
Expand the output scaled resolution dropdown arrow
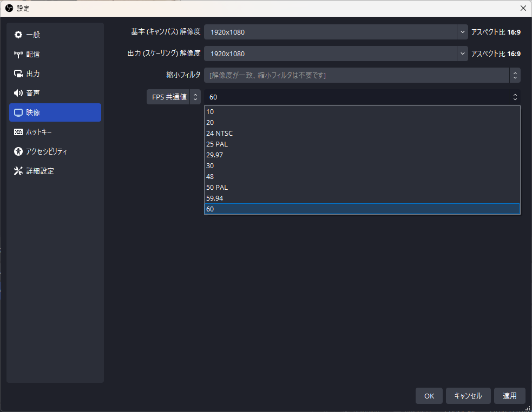pos(462,54)
